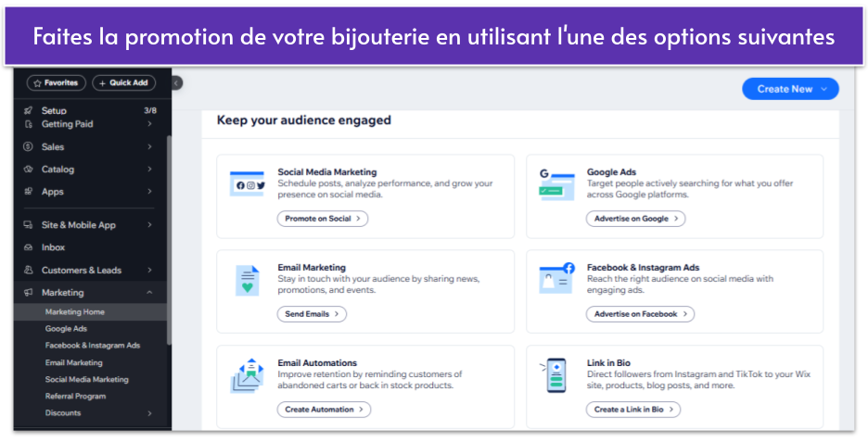The image size is (868, 442).
Task: Expand the Customers & Leads chevron
Action: 149,270
